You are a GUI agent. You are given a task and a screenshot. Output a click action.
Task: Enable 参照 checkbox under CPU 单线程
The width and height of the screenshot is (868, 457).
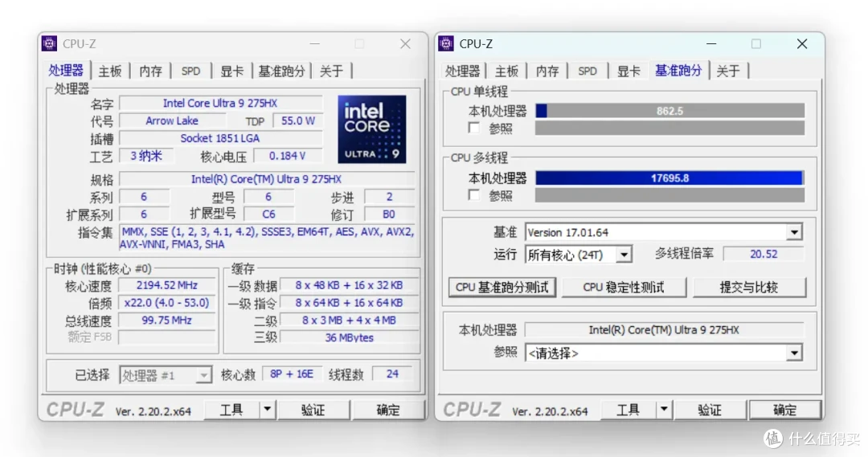coord(474,128)
